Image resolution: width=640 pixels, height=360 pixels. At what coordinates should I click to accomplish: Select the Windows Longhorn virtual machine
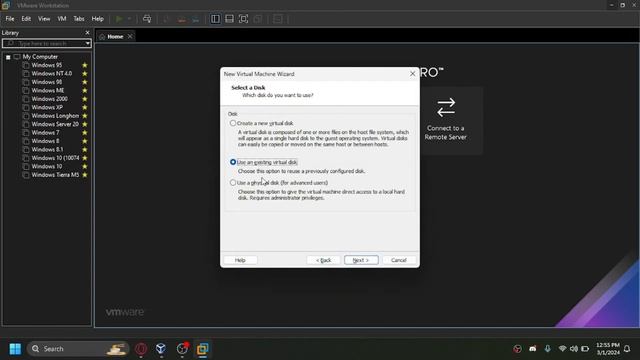[55, 116]
